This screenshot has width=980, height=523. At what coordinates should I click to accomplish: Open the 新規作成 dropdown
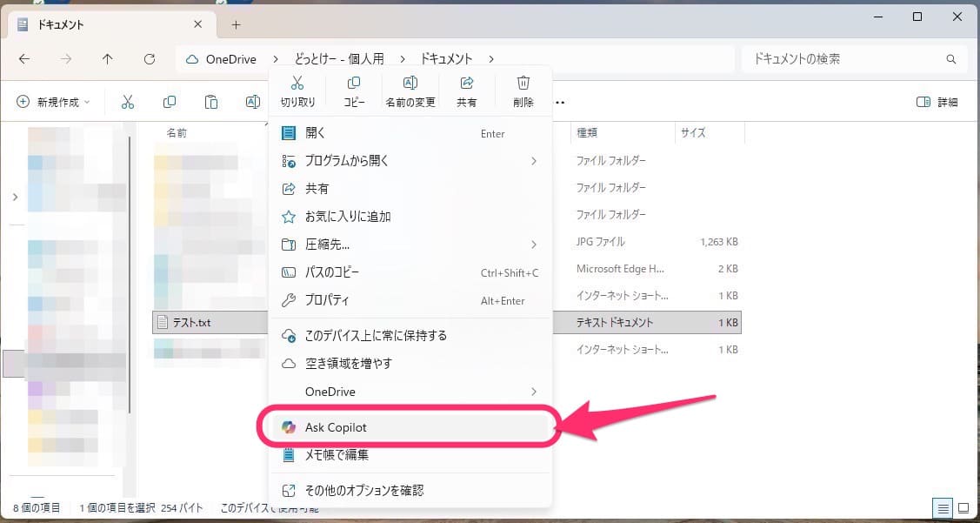tap(52, 101)
